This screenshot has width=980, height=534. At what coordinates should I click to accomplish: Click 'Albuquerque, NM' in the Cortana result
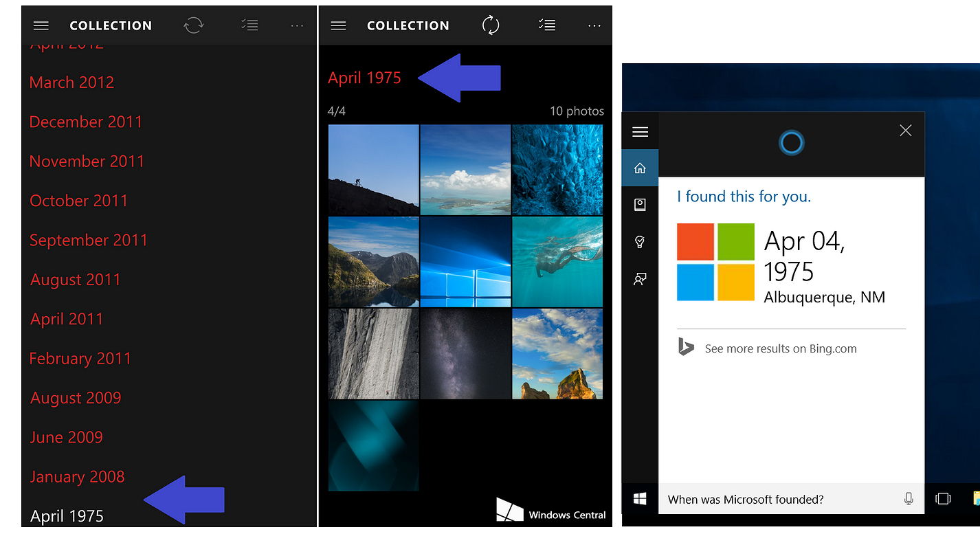[x=825, y=298]
